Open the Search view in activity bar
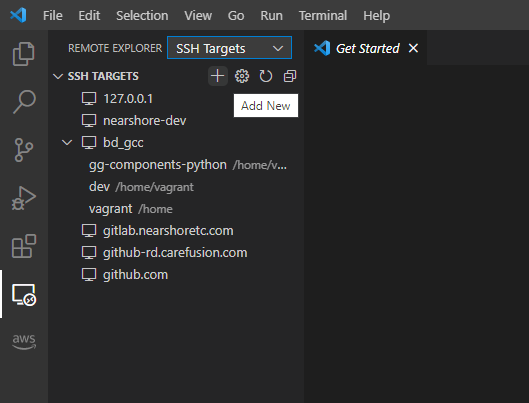Image resolution: width=529 pixels, height=403 pixels. point(24,102)
